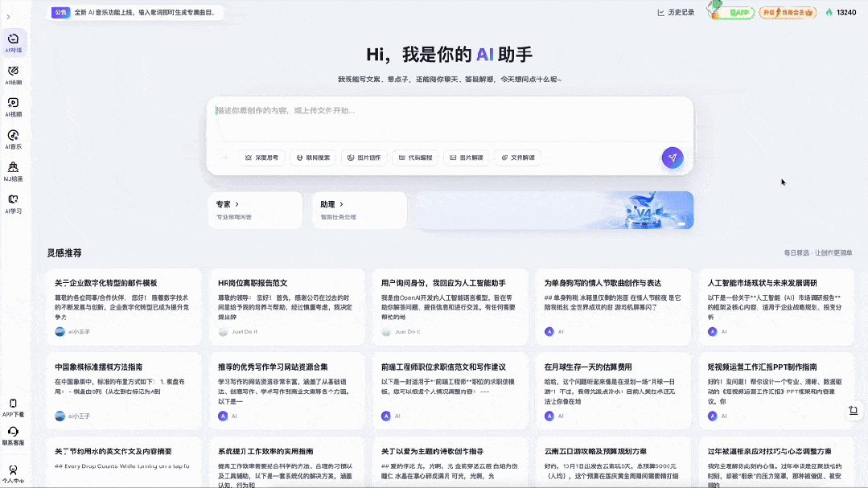The width and height of the screenshot is (868, 488).
Task: Open card 关于企业数字化转型的邮件模板
Action: coord(123,307)
